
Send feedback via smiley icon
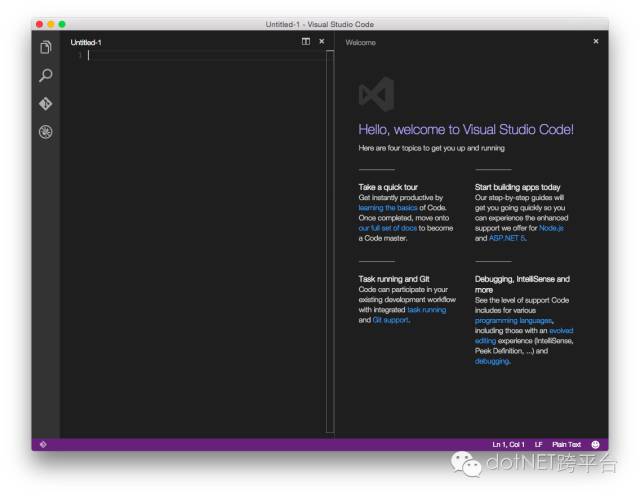click(596, 445)
